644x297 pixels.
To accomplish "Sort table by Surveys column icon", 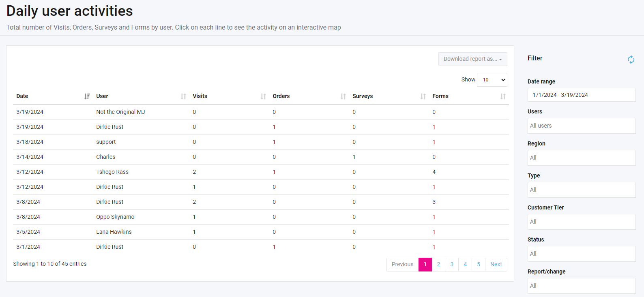I will tap(423, 96).
